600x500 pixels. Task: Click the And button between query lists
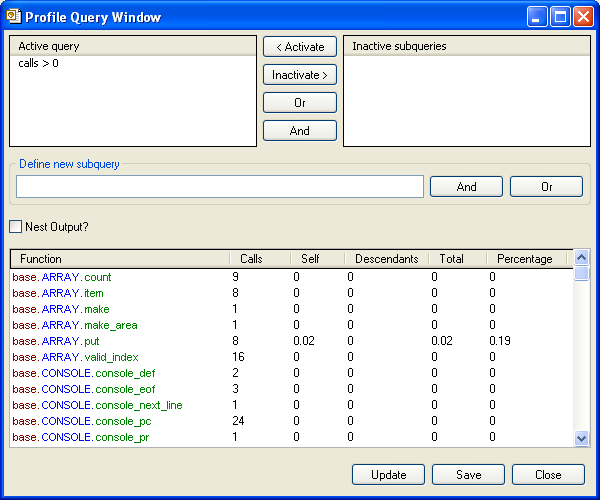click(300, 131)
